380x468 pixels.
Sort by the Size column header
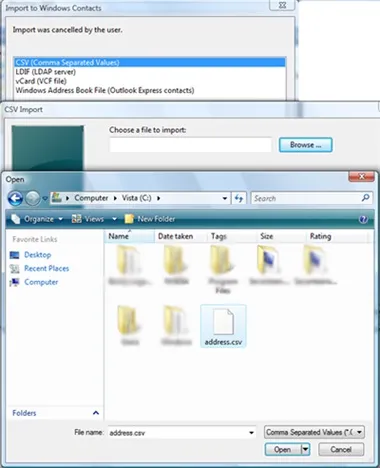(x=281, y=236)
